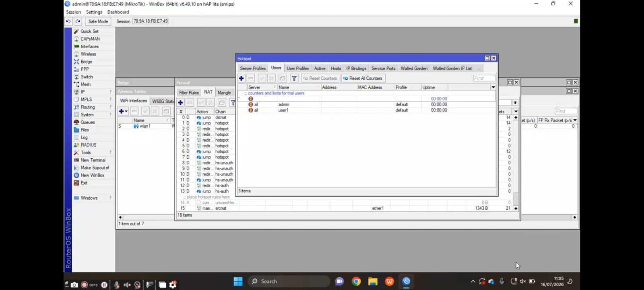Open the Settings menu
Image resolution: width=644 pixels, height=290 pixels.
(x=94, y=12)
